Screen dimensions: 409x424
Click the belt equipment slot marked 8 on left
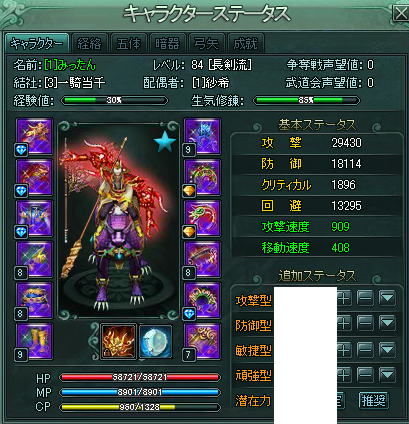34,300
